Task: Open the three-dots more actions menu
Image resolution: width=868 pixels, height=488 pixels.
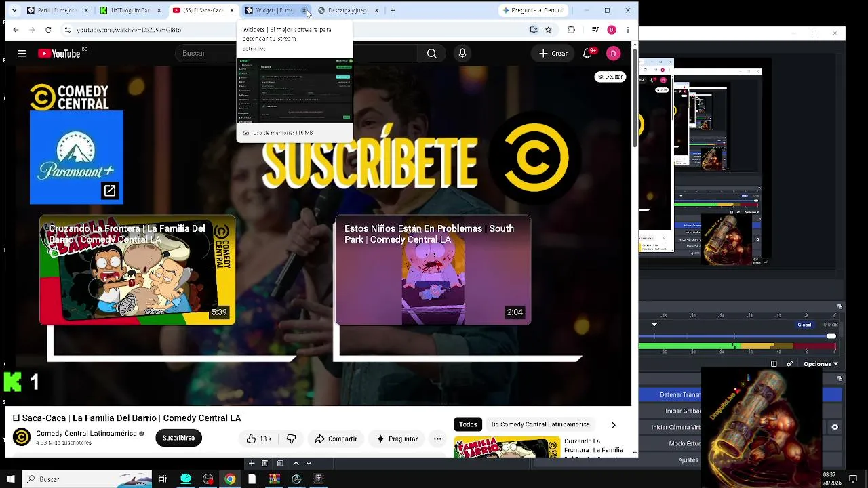Action: (x=437, y=439)
